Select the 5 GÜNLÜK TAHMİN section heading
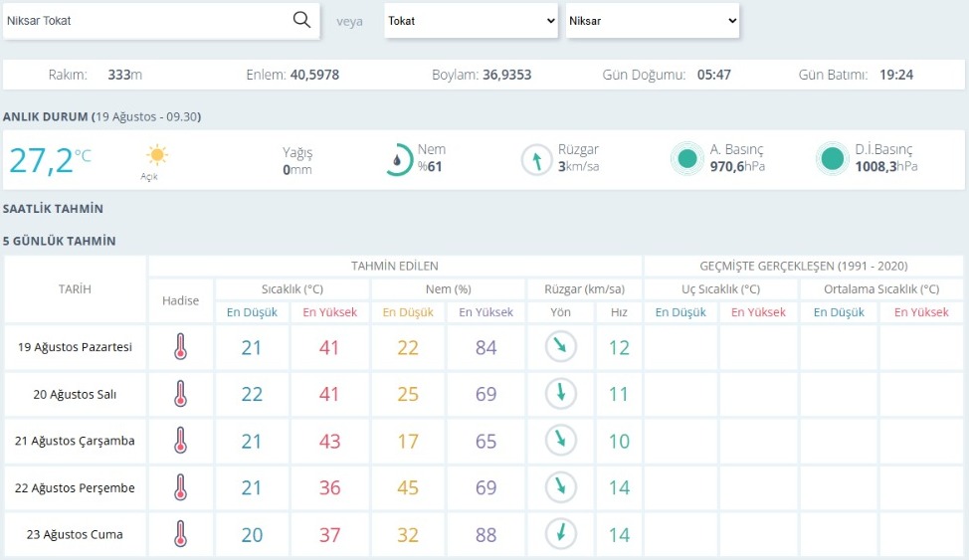This screenshot has width=969, height=560. tap(59, 241)
